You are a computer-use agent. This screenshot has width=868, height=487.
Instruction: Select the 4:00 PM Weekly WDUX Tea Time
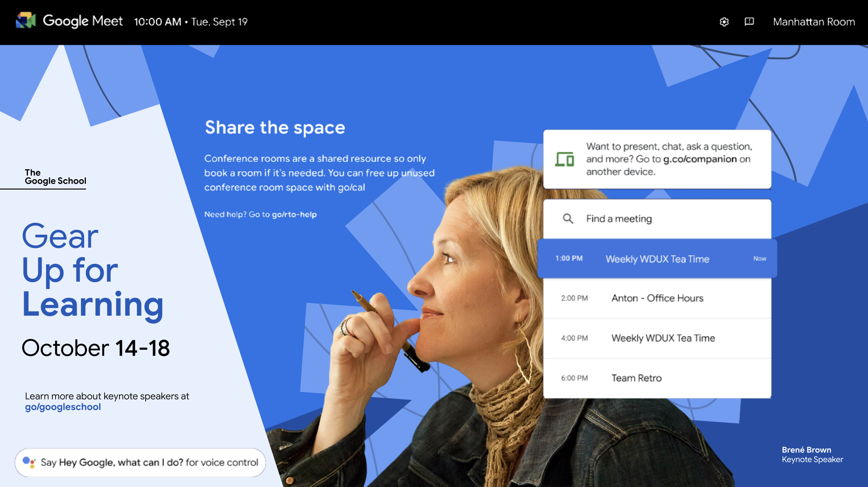click(657, 338)
